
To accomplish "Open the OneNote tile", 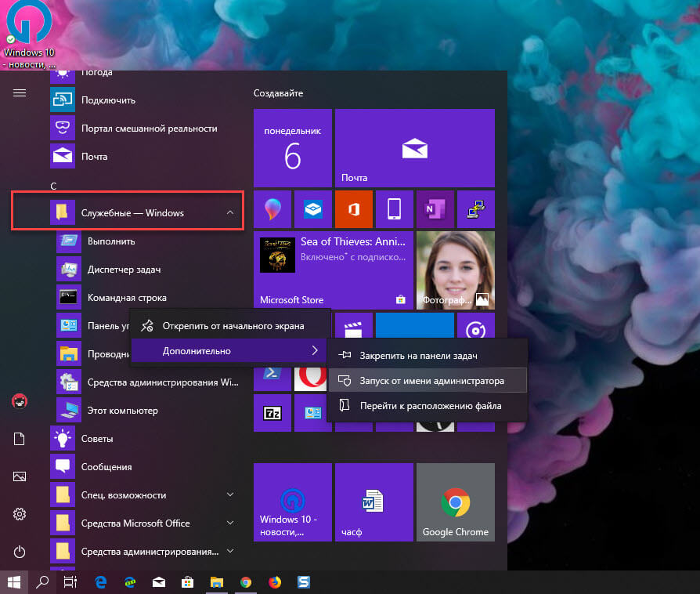I will point(435,209).
